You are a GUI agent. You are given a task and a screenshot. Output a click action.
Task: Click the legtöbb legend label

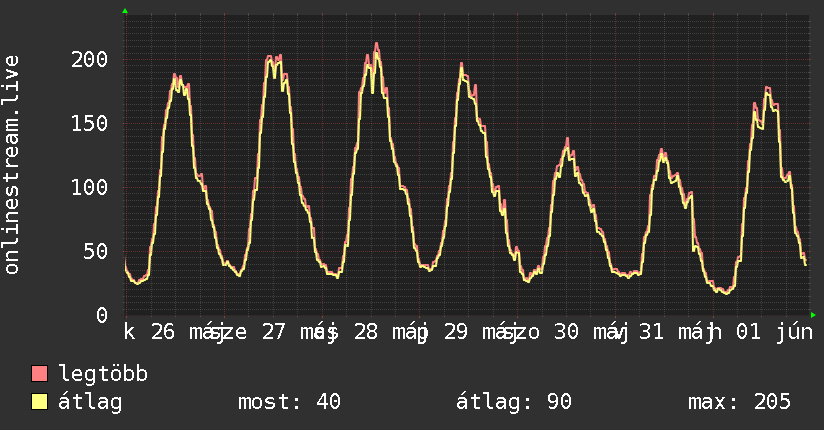103,373
